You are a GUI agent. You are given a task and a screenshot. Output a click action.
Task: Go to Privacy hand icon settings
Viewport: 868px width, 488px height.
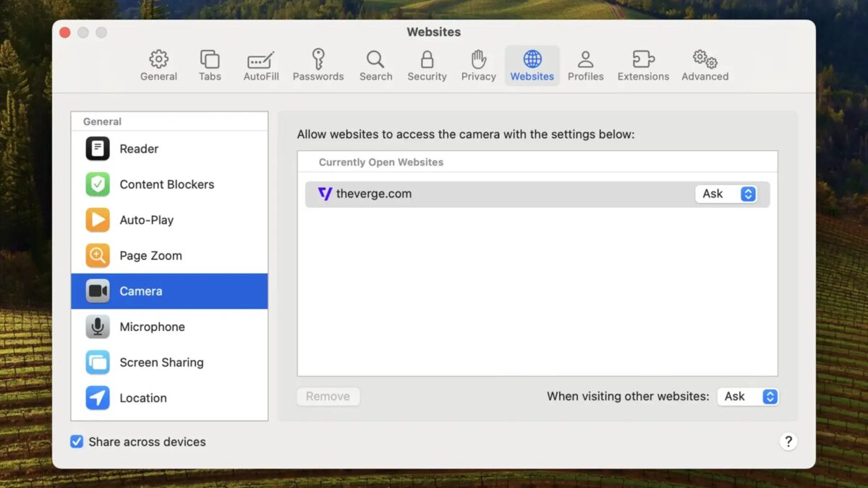click(x=478, y=66)
